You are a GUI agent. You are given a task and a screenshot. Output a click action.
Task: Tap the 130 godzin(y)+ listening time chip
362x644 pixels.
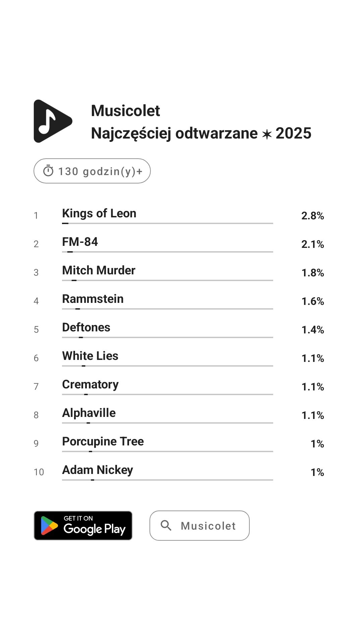coord(92,171)
